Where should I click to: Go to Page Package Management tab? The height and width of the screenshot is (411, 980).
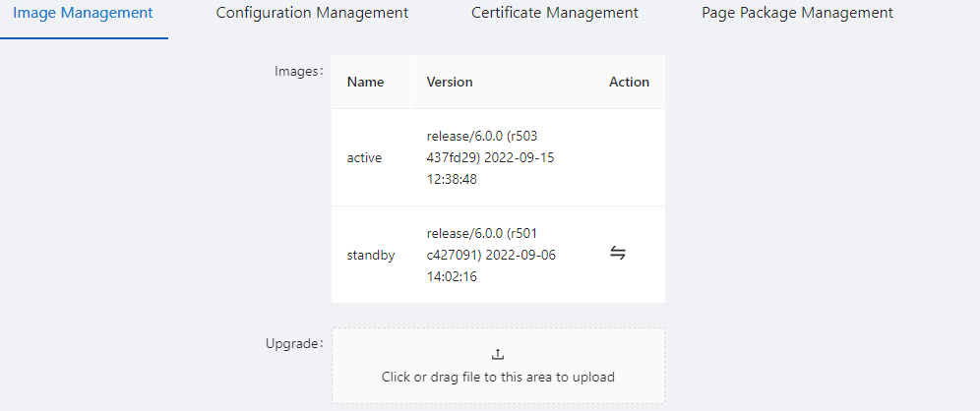(x=797, y=13)
